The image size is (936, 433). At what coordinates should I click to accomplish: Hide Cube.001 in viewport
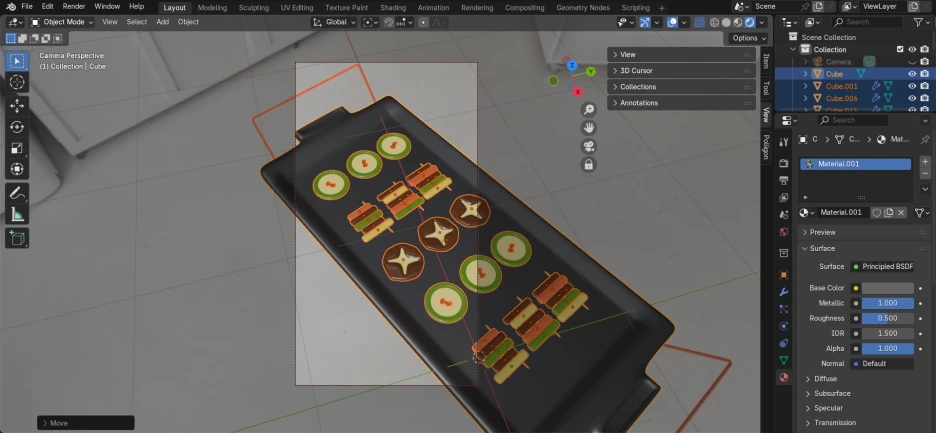click(x=912, y=86)
